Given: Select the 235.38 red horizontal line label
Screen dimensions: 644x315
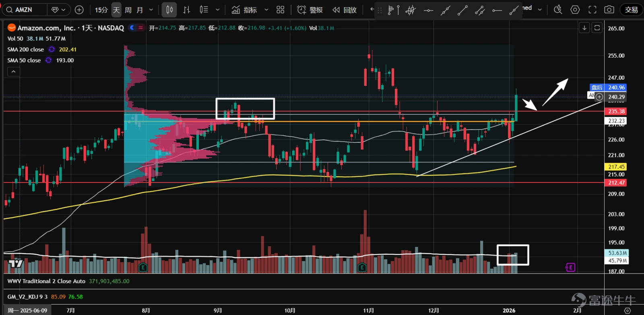Looking at the screenshot, I should tap(616, 112).
